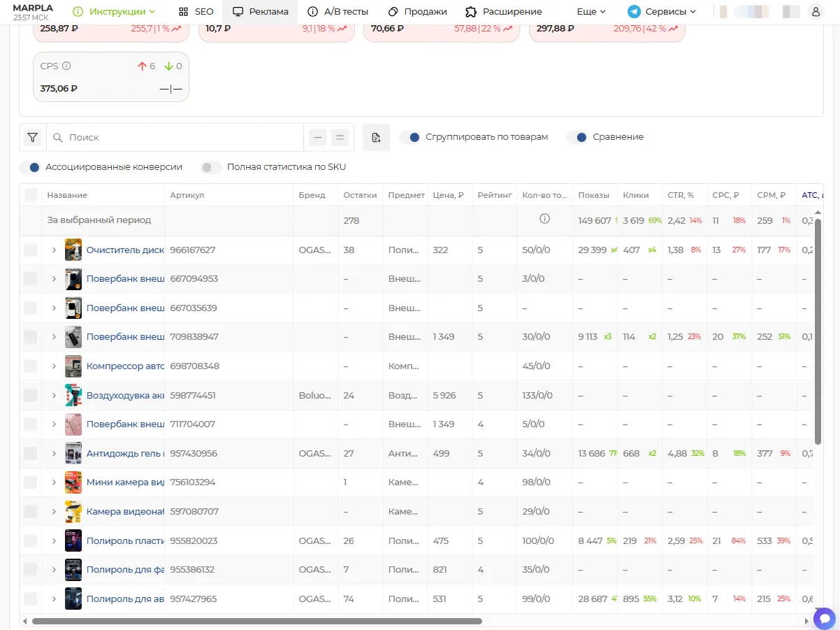This screenshot has width=840, height=630.
Task: Open the Расширение tab
Action: click(x=504, y=12)
